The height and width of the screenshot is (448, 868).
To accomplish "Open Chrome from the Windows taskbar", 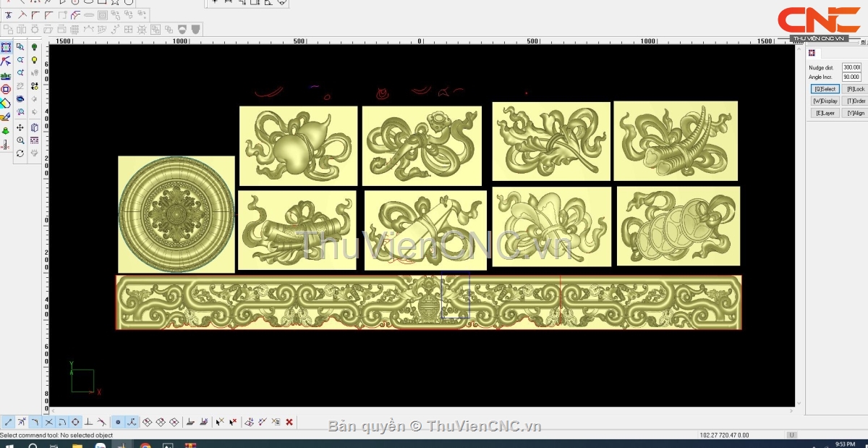I will (x=145, y=445).
